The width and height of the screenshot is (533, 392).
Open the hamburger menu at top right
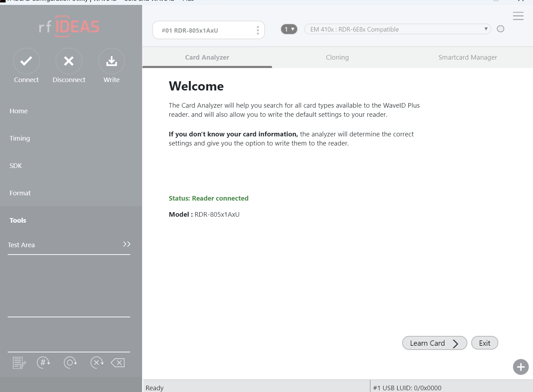tap(518, 16)
